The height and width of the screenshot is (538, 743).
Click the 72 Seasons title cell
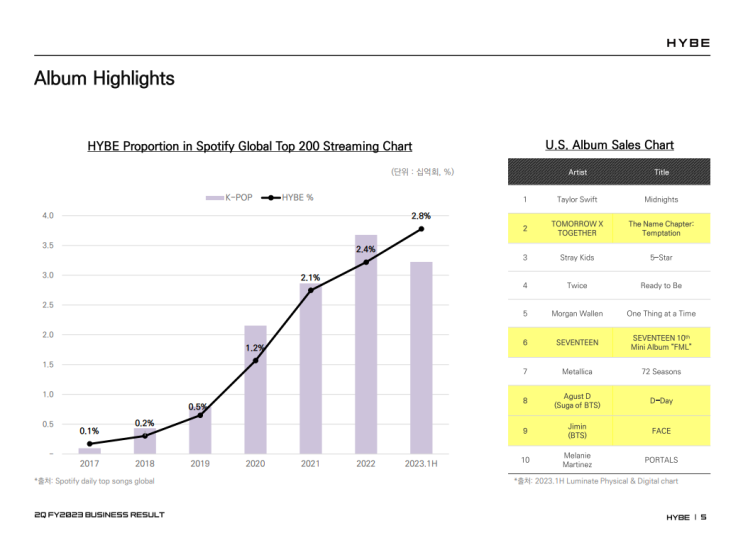(x=661, y=372)
